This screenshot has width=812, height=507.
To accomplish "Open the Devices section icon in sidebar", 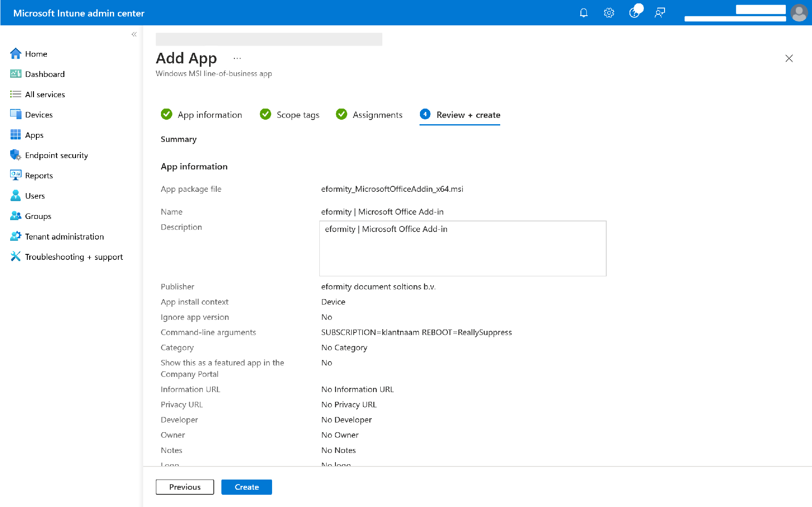I will 15,114.
